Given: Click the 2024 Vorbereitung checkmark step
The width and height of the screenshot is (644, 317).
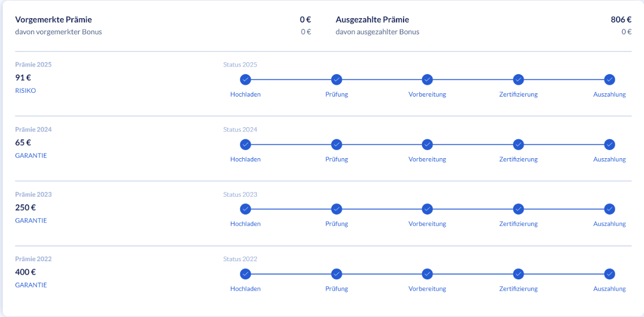Looking at the screenshot, I should 427,144.
